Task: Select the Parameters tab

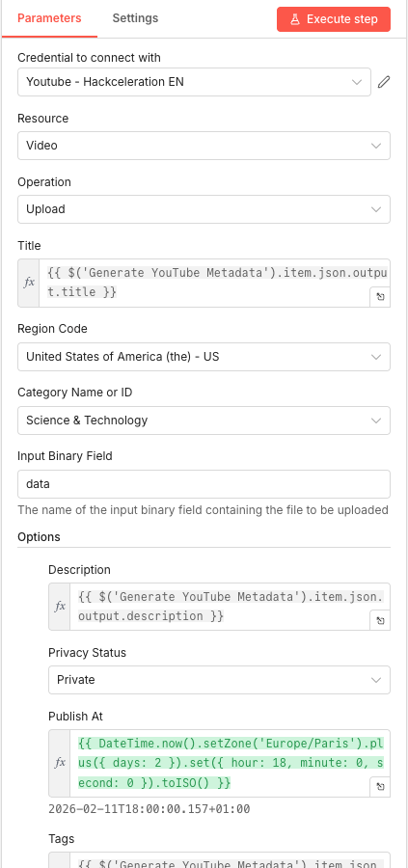Action: pos(49,18)
